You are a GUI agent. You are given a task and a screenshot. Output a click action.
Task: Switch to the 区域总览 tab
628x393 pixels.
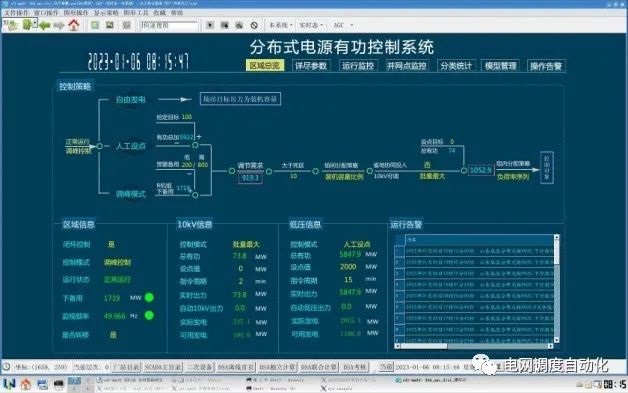tap(265, 65)
